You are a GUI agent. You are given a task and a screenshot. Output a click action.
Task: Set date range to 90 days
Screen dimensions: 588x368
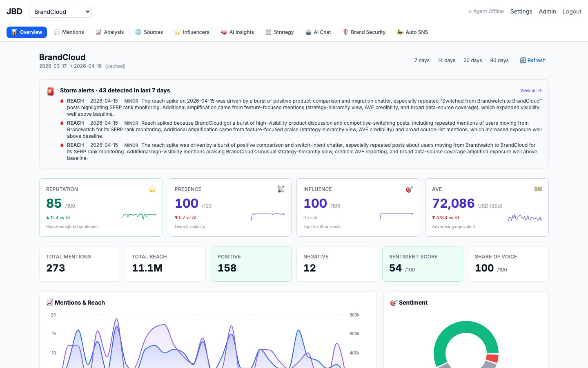[x=499, y=61]
